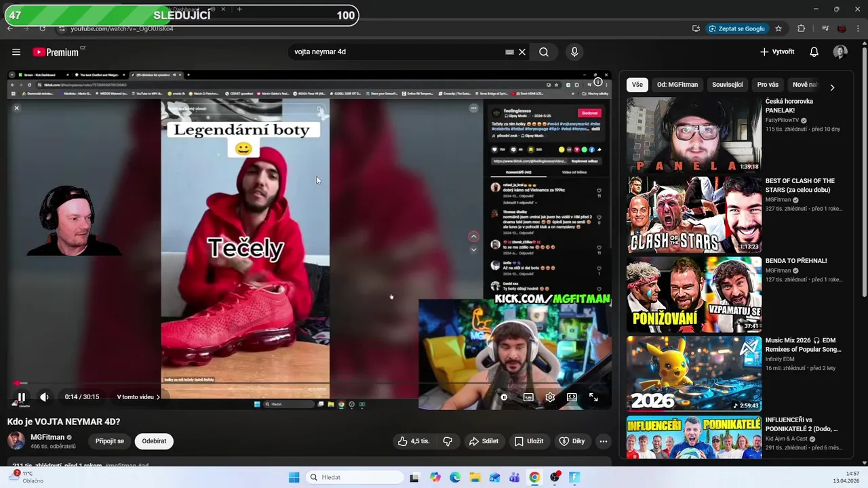The image size is (868, 488).
Task: Expand the 'V tomto videu' chapters
Action: [138, 397]
